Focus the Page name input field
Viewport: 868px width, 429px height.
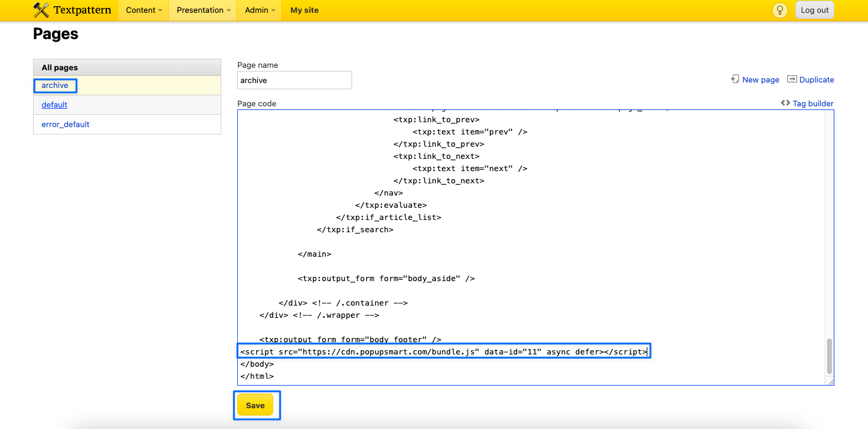coord(295,80)
